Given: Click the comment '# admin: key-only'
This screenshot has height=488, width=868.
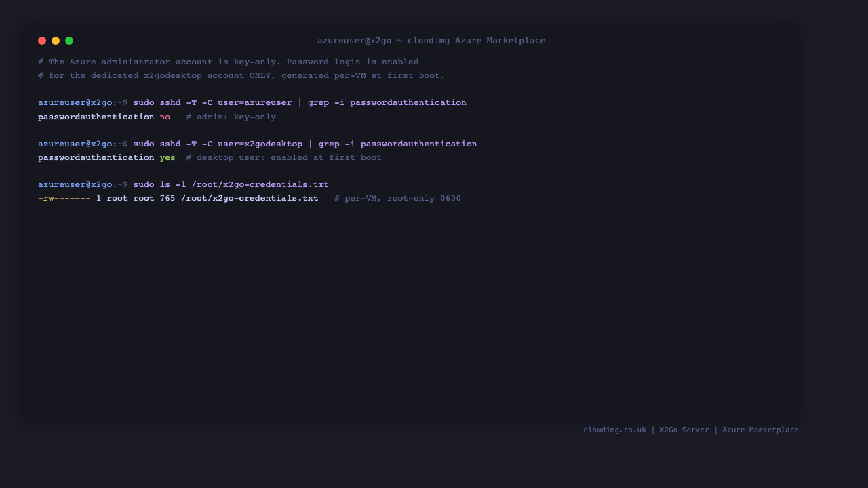Looking at the screenshot, I should click(x=231, y=117).
